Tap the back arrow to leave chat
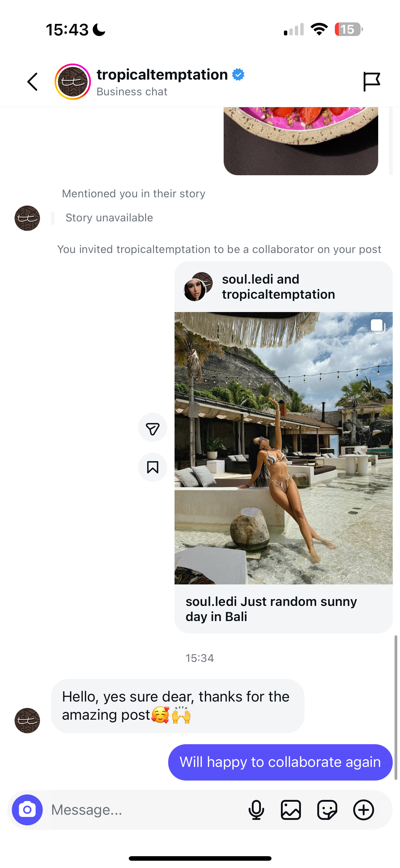Viewport: 400px width, 868px height. (x=32, y=82)
